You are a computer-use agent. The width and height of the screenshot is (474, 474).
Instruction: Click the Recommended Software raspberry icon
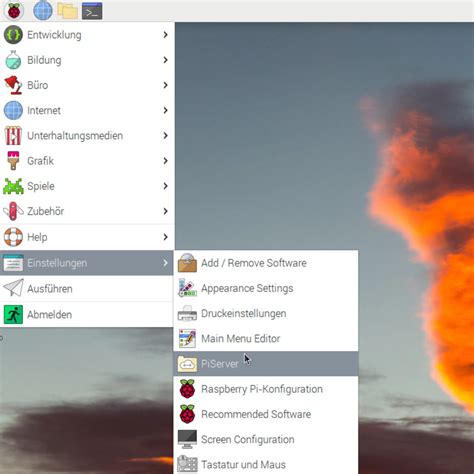(187, 414)
